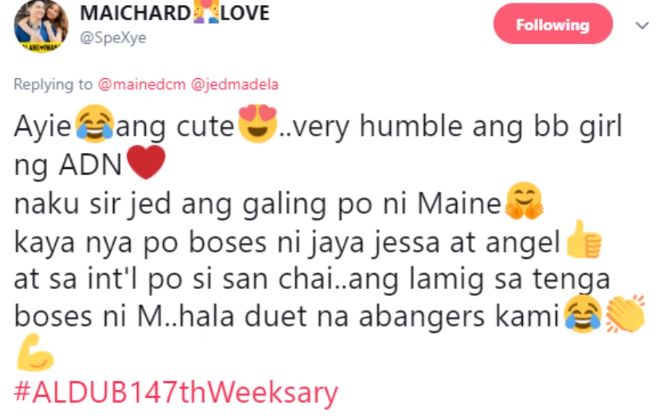This screenshot has height=417, width=656.
Task: Click the MAICHARD LOVE display name
Action: coord(175,13)
